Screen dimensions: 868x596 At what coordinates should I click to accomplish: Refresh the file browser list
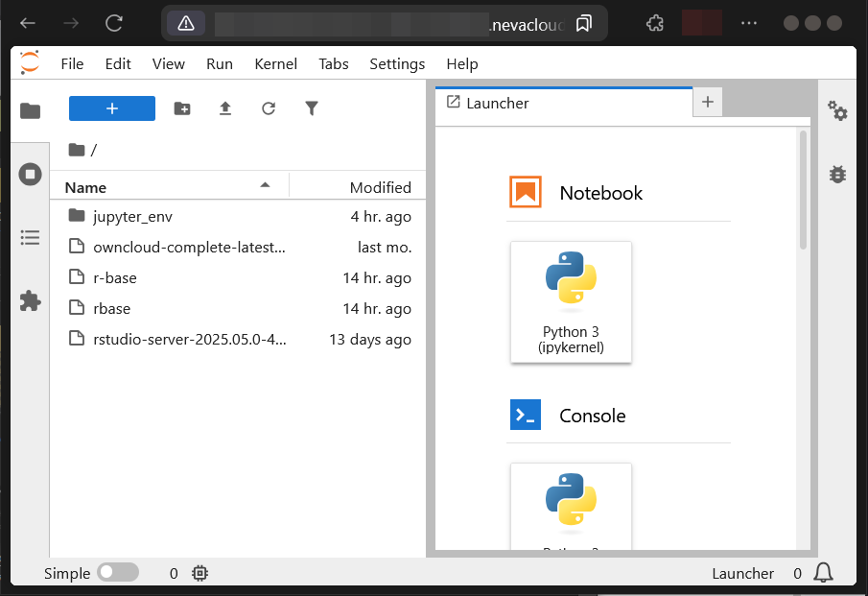[269, 108]
